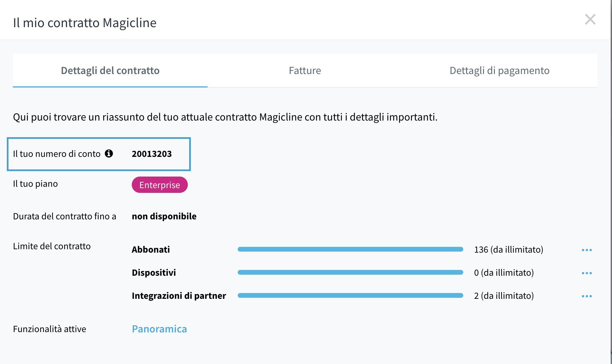Click the Abbonati limit label

pyautogui.click(x=151, y=250)
